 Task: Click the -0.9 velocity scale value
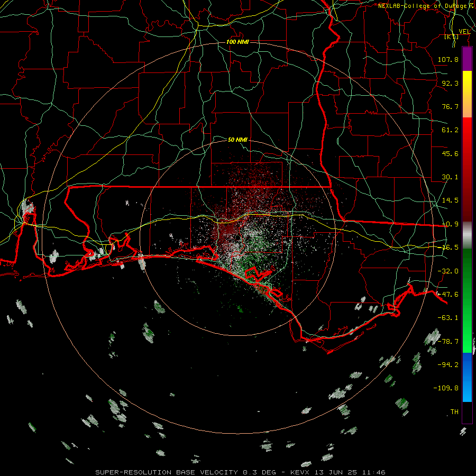[450, 224]
